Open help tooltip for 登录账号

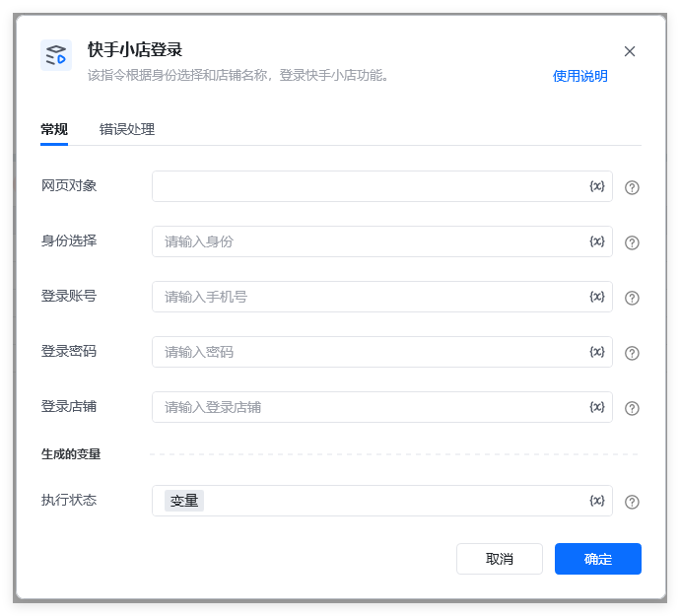(632, 298)
